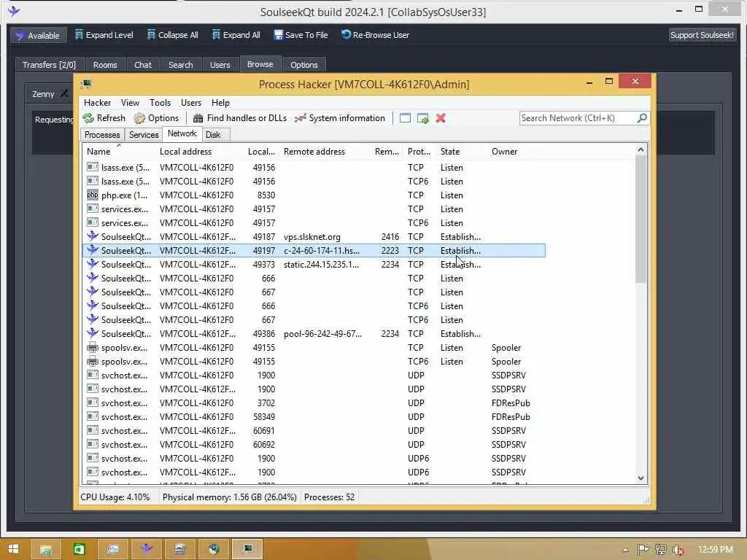Viewport: 747px width, 560px height.
Task: Click Re-Browse User in SoulseekQt
Action: point(376,35)
